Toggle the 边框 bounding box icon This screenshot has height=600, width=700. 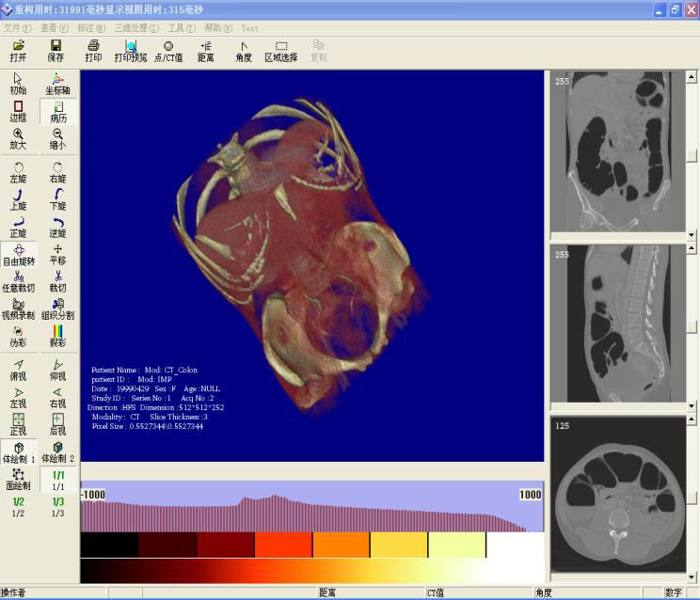(x=18, y=112)
